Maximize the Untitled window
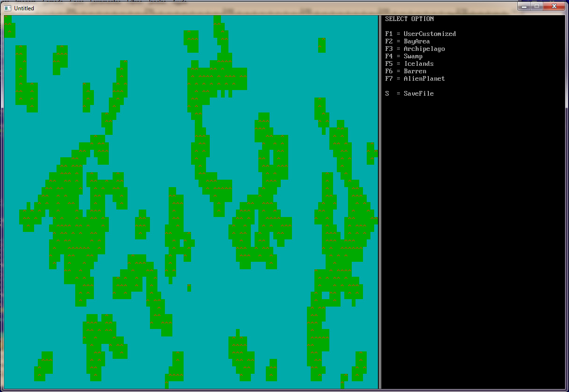Image resolution: width=569 pixels, height=392 pixels. coord(537,7)
